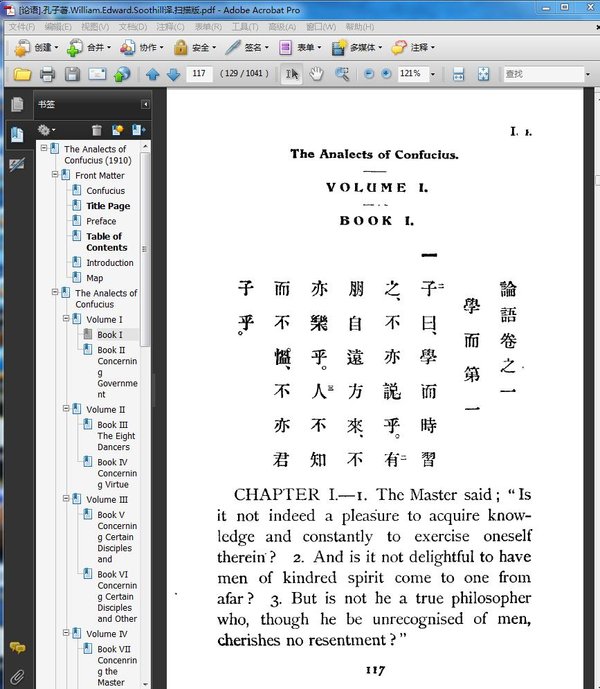Click the zoom field showing 121%
The width and height of the screenshot is (600, 689).
pos(412,73)
